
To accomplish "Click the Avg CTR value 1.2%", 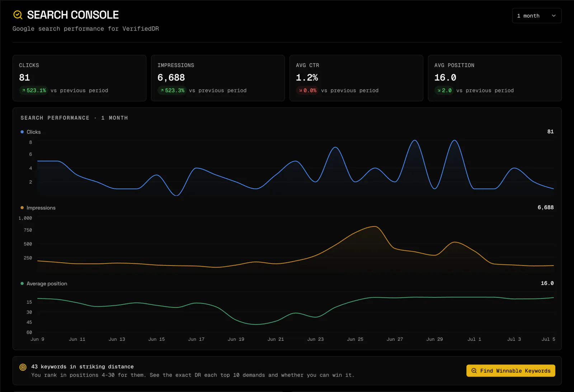I will (x=307, y=78).
